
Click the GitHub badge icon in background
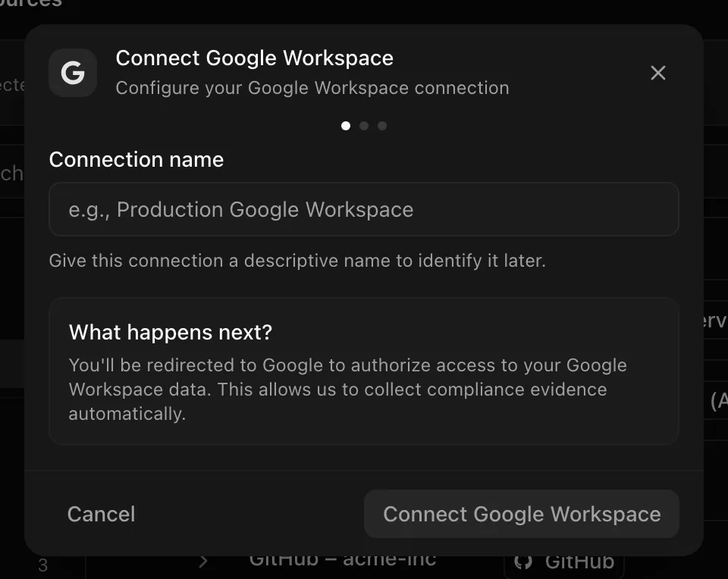tap(523, 562)
